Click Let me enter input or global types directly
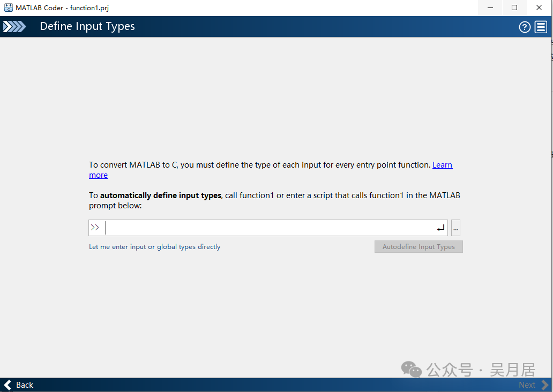 click(x=154, y=247)
